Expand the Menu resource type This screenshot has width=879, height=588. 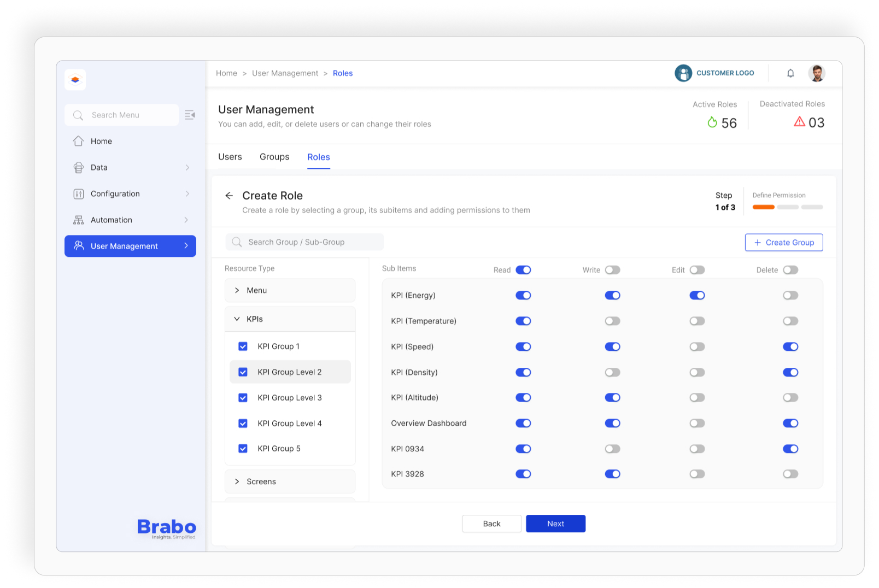237,291
